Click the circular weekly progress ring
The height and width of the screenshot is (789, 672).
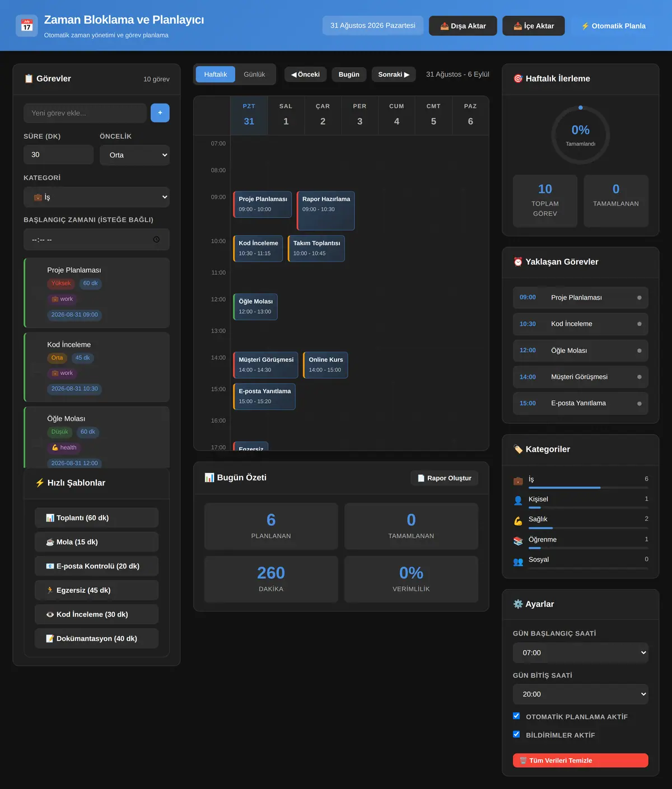[581, 135]
